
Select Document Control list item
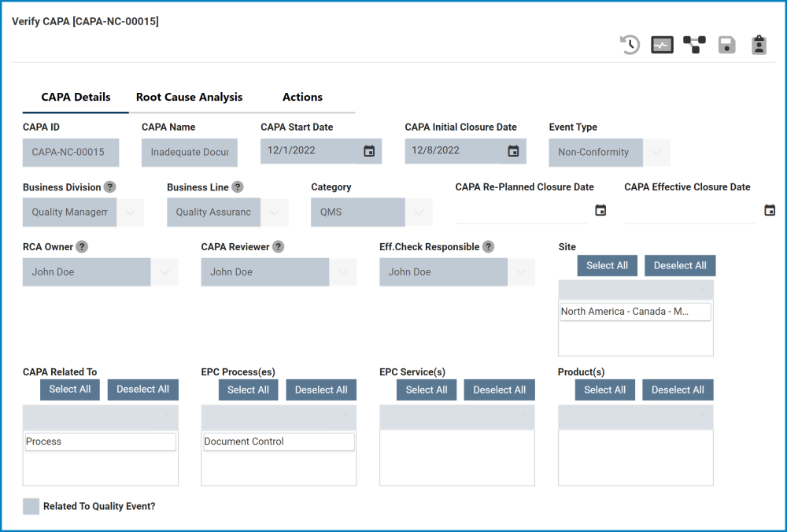point(278,442)
